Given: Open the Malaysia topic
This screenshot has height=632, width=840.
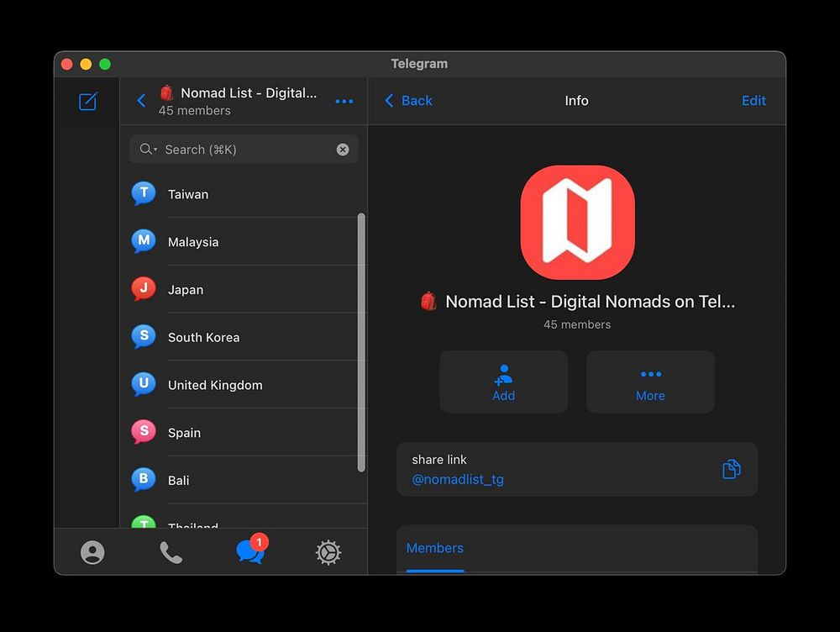Looking at the screenshot, I should pyautogui.click(x=244, y=242).
